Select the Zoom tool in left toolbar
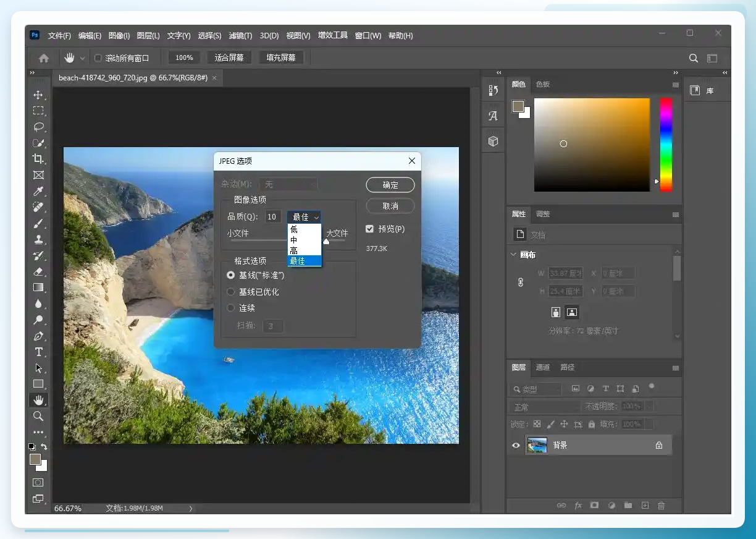756x539 pixels. [x=38, y=416]
